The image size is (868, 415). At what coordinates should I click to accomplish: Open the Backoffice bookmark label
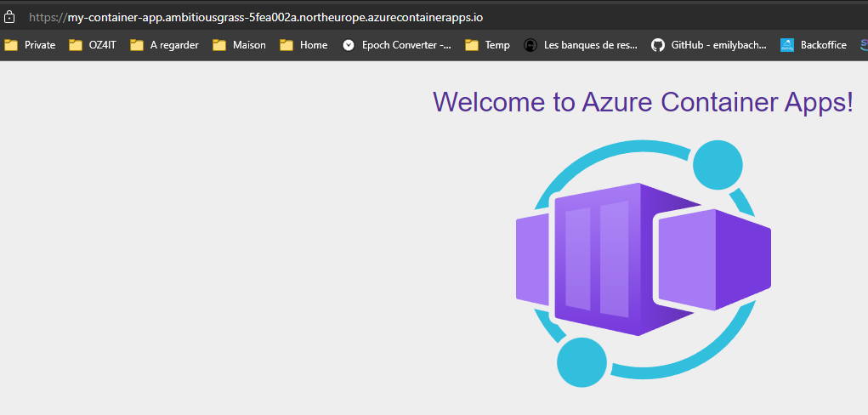(823, 45)
